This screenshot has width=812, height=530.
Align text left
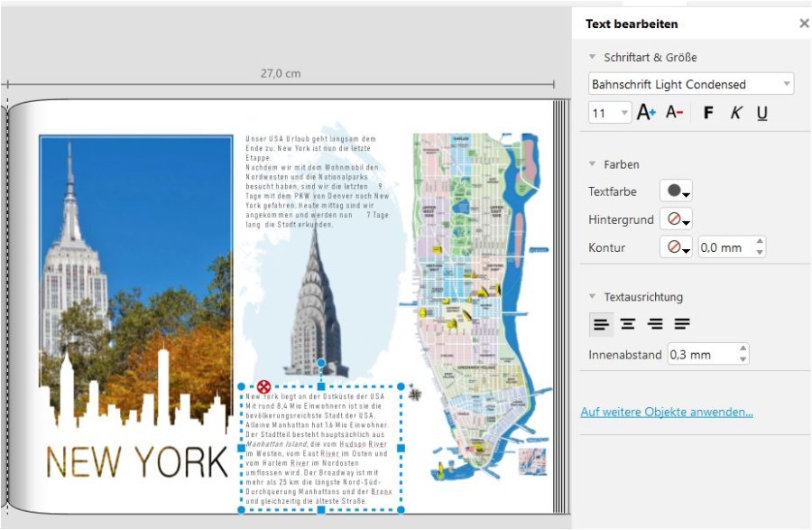click(x=601, y=324)
